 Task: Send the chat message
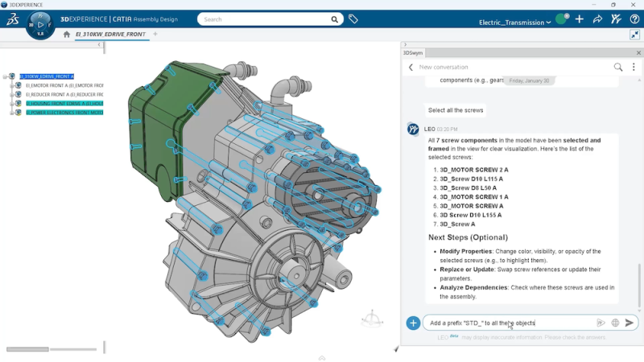click(630, 323)
